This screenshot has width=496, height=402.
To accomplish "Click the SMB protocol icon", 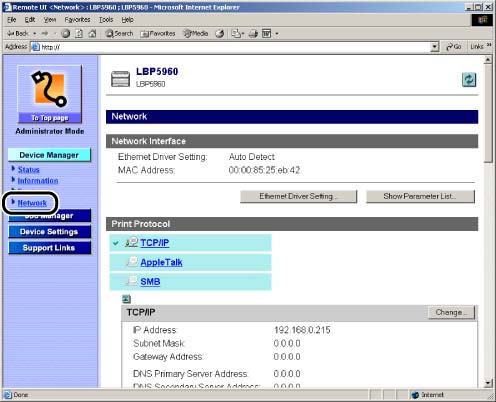I will (x=131, y=281).
